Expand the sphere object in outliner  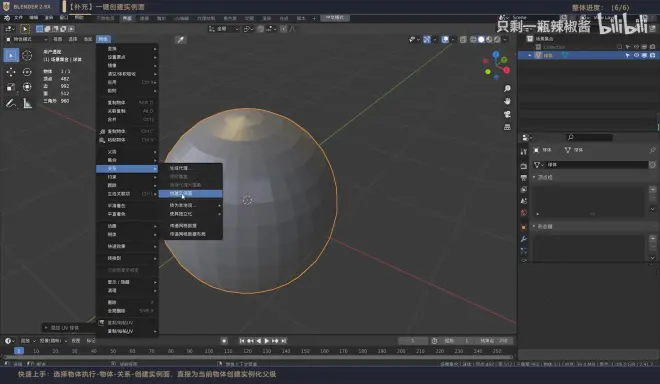[530, 56]
